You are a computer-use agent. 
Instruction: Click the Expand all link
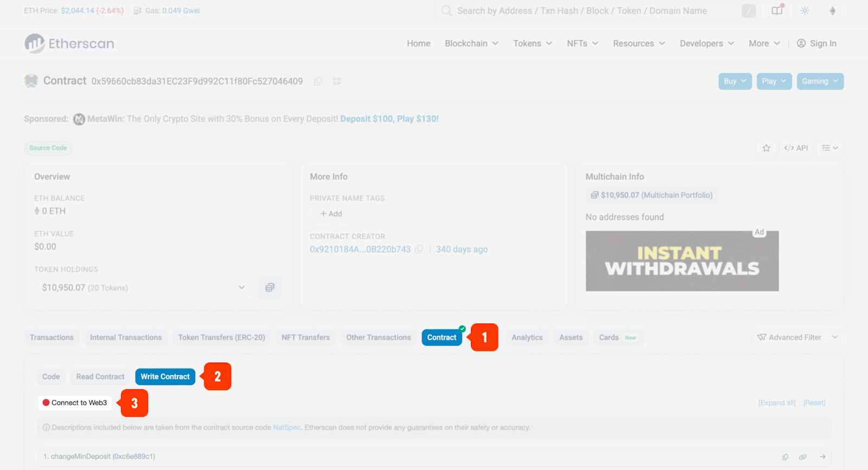pos(777,403)
